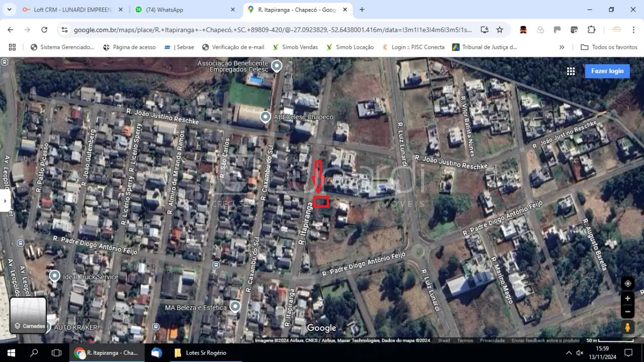This screenshot has height=362, width=644.
Task: Bookmark this page with the star icon
Action: pyautogui.click(x=500, y=30)
